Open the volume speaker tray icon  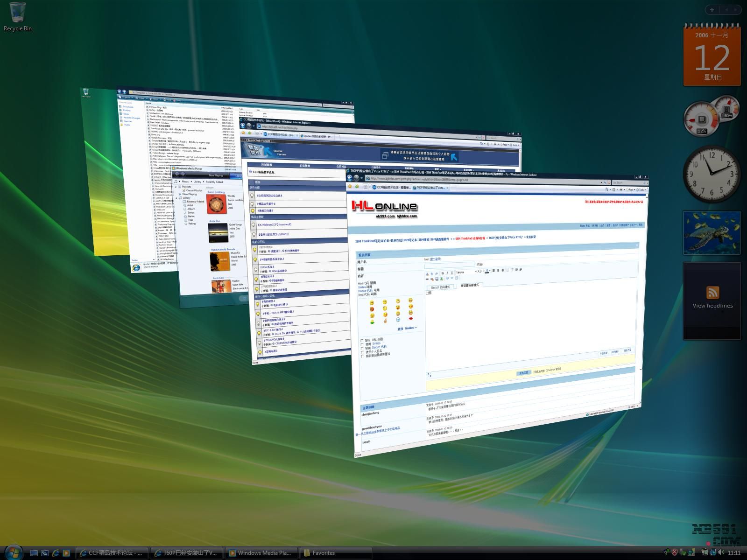(x=720, y=553)
